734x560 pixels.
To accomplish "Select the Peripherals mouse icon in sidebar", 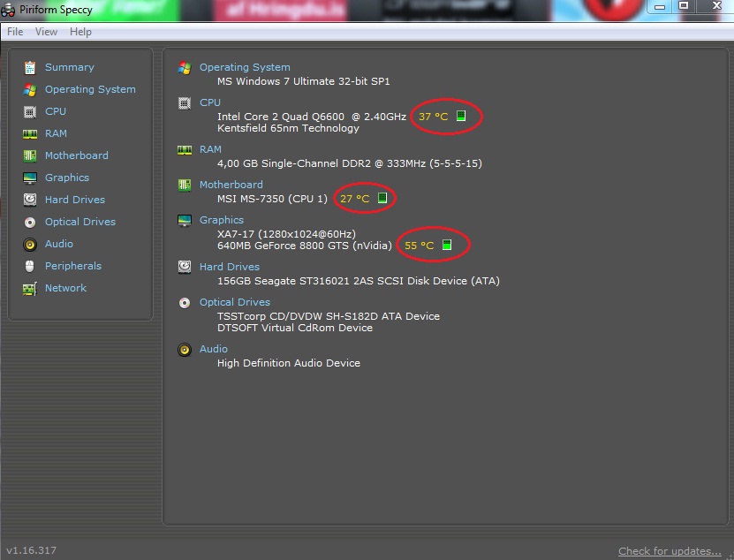I will point(30,266).
